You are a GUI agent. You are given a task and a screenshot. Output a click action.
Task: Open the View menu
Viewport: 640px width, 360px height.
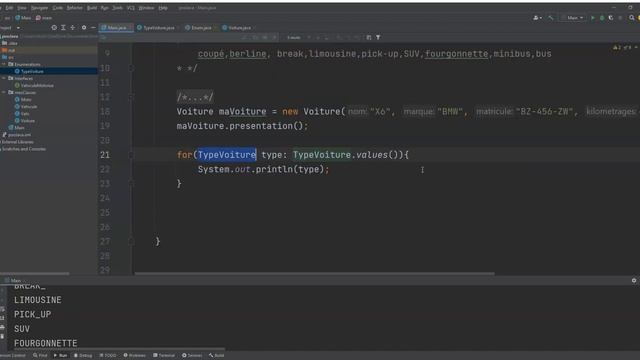[22, 8]
